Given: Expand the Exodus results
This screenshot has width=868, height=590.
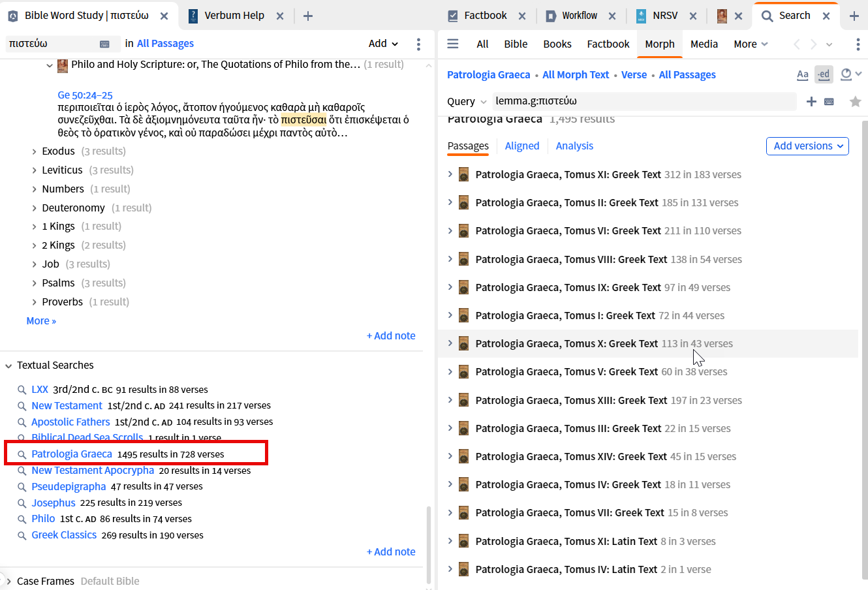Looking at the screenshot, I should 34,151.
